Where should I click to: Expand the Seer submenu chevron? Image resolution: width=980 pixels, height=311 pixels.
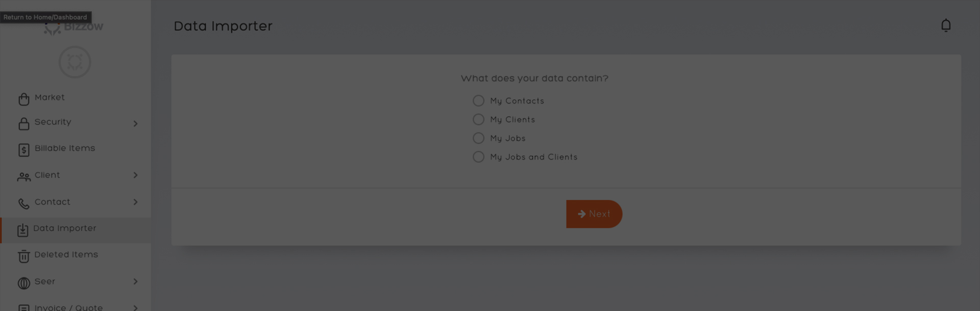(135, 281)
